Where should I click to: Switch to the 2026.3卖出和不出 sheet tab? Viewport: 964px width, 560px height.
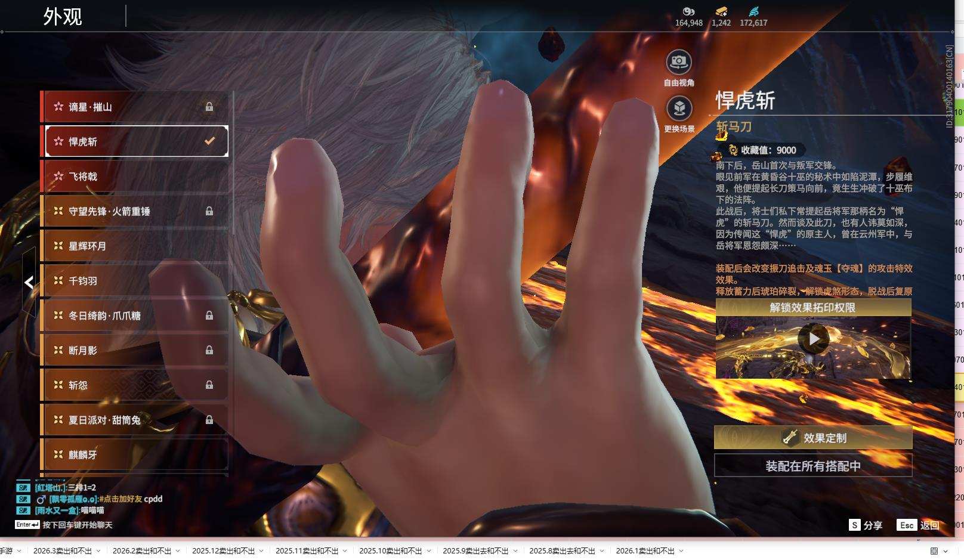coord(63,551)
